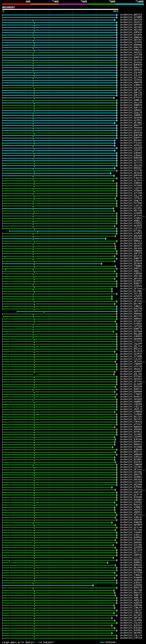This screenshot has height=644, width=146.
Task: Select the label UniRef100_C6TH76
Action: [x=131, y=42]
